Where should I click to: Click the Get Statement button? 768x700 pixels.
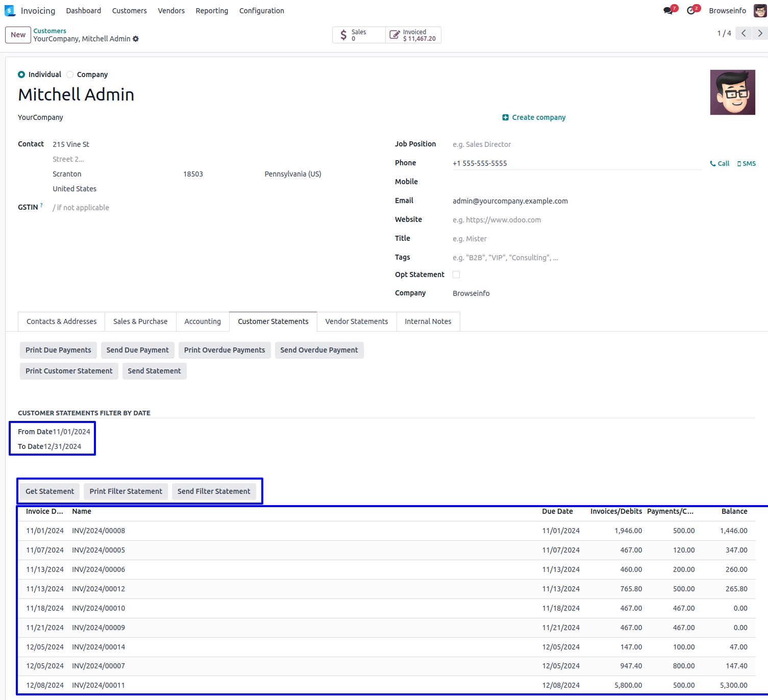49,491
